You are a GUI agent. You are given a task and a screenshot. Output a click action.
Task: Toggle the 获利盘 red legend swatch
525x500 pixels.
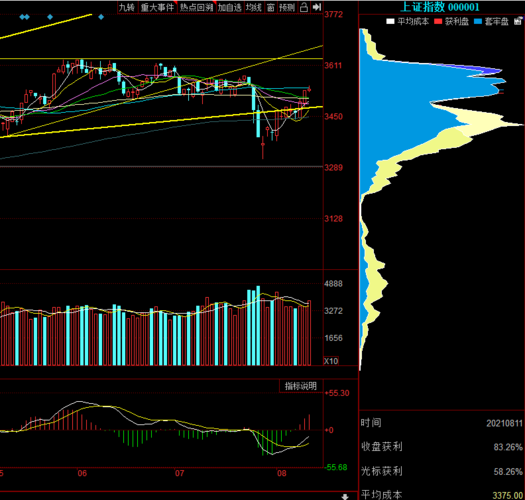(438, 21)
